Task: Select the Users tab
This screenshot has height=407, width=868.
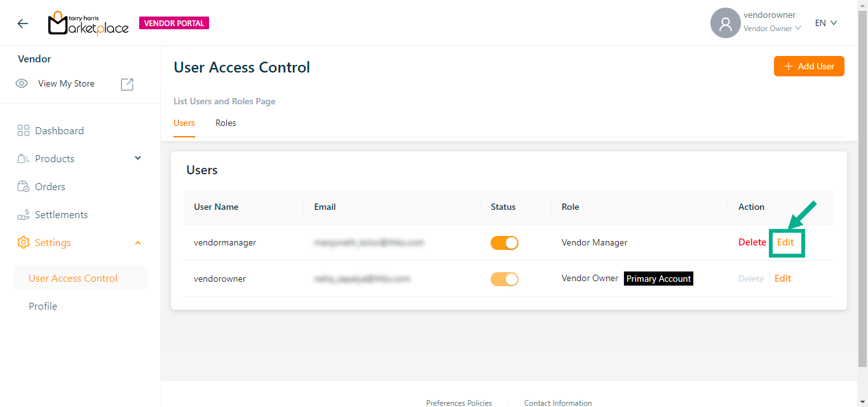Action: [x=184, y=123]
